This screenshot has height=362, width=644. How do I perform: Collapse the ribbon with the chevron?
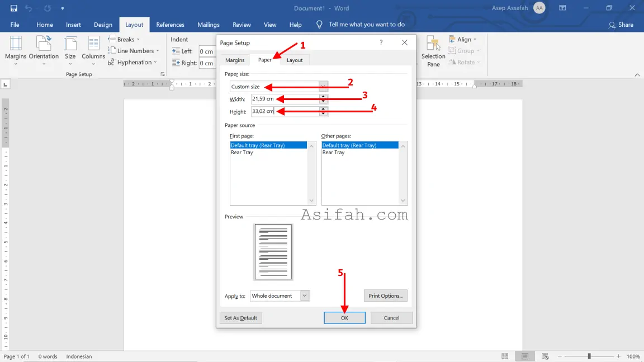coord(637,75)
